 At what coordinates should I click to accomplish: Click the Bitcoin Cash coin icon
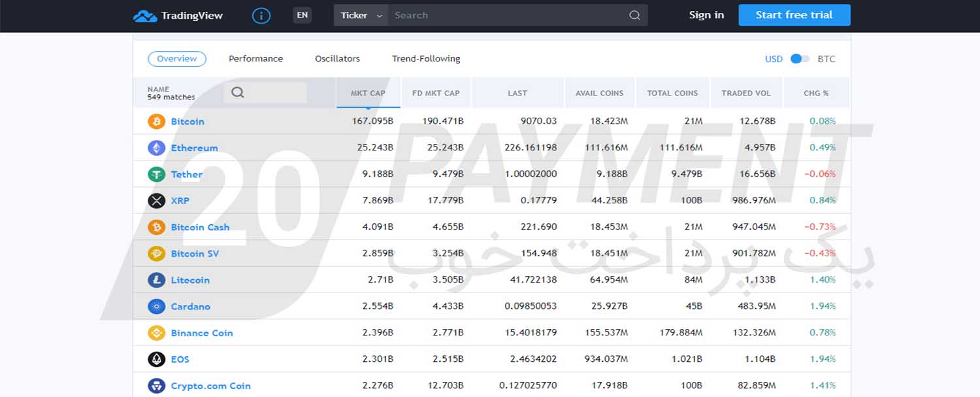coord(156,227)
